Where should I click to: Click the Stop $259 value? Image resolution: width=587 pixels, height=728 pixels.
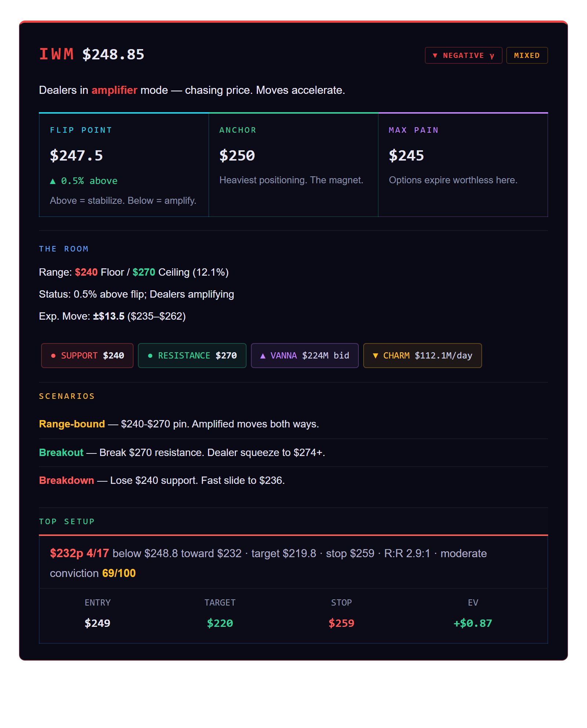pyautogui.click(x=341, y=623)
